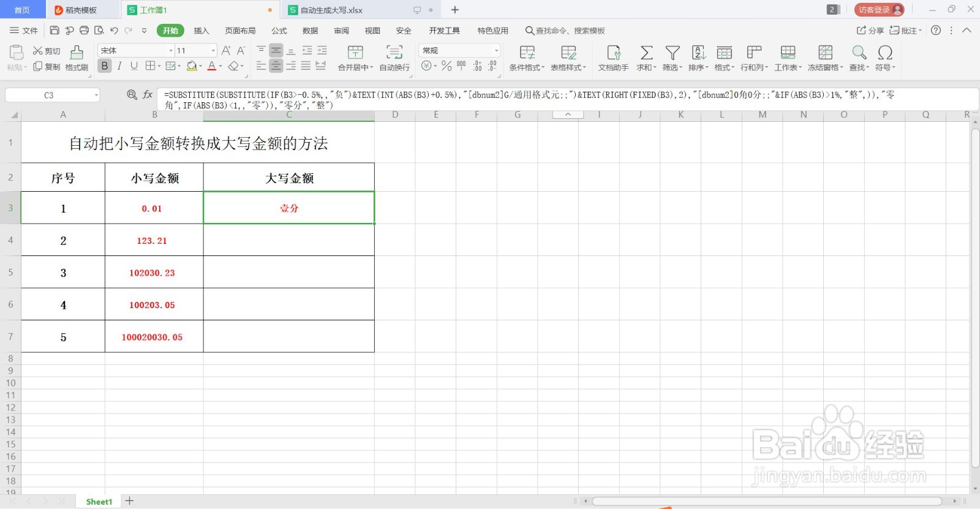Click the Worksheet (工作表) icon
Image resolution: width=980 pixels, height=509 pixels.
click(x=788, y=52)
